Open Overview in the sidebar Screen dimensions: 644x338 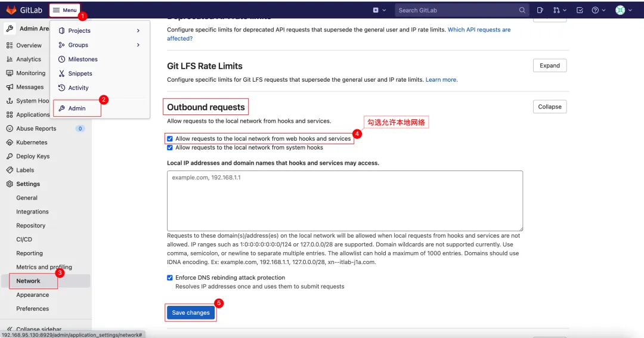coord(29,45)
